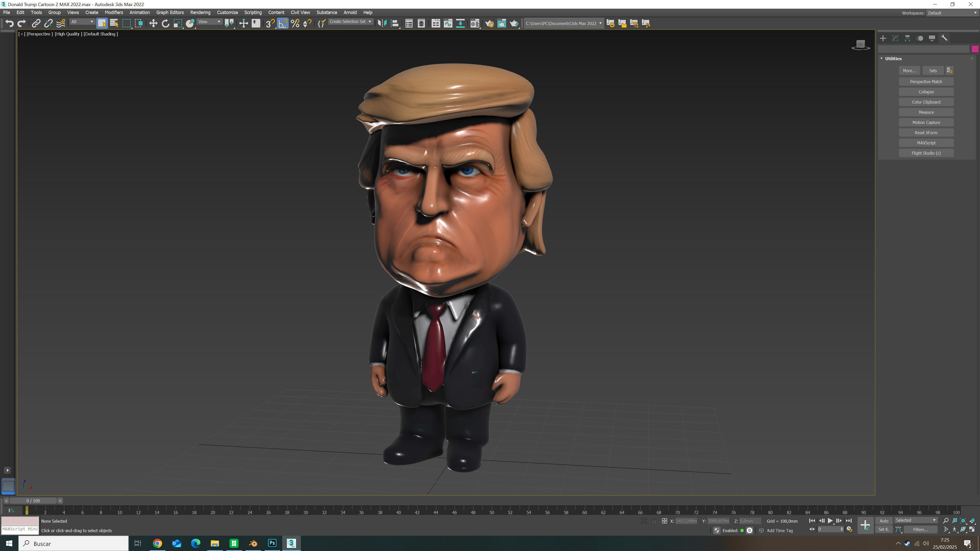
Task: Toggle the Selection Lock icon
Action: click(654, 521)
